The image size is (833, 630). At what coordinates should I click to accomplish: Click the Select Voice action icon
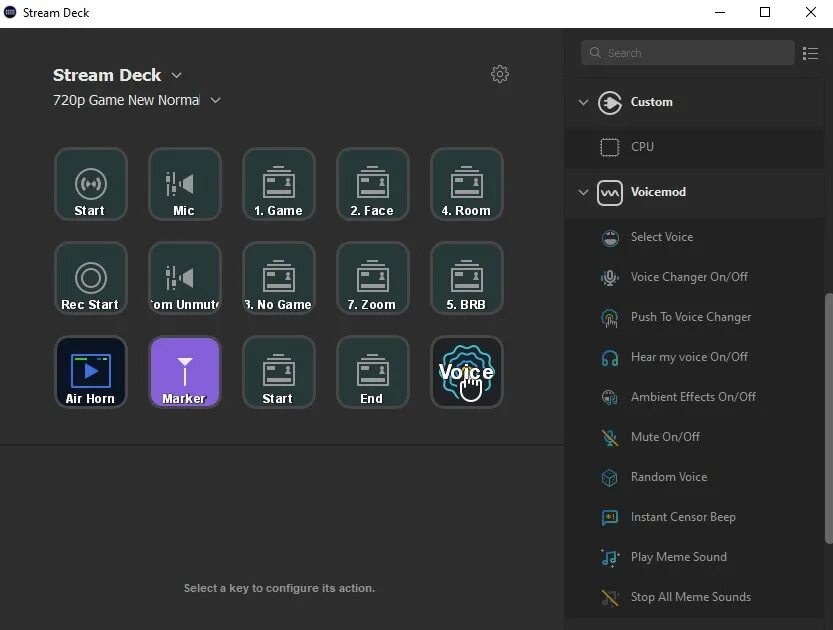coord(610,237)
